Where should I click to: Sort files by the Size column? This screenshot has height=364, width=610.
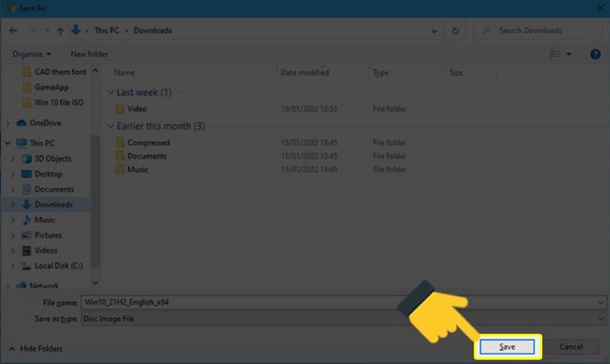pos(456,72)
